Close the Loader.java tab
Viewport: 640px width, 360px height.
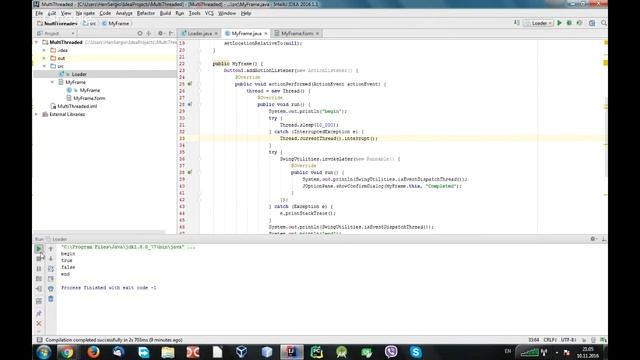point(216,33)
